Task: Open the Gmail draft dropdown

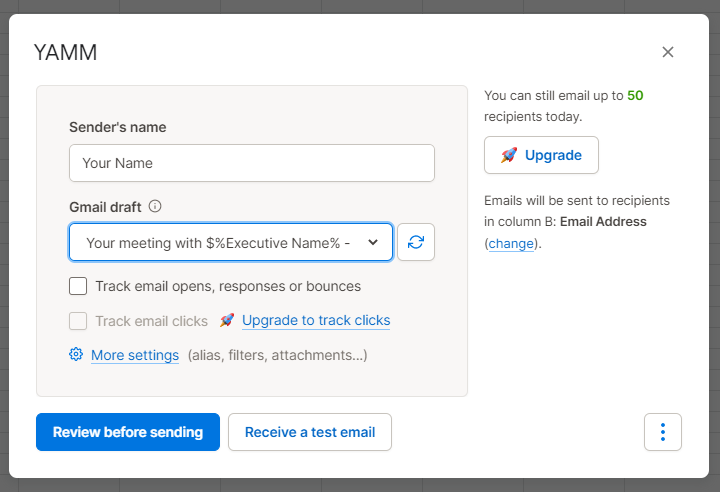Action: coord(231,242)
